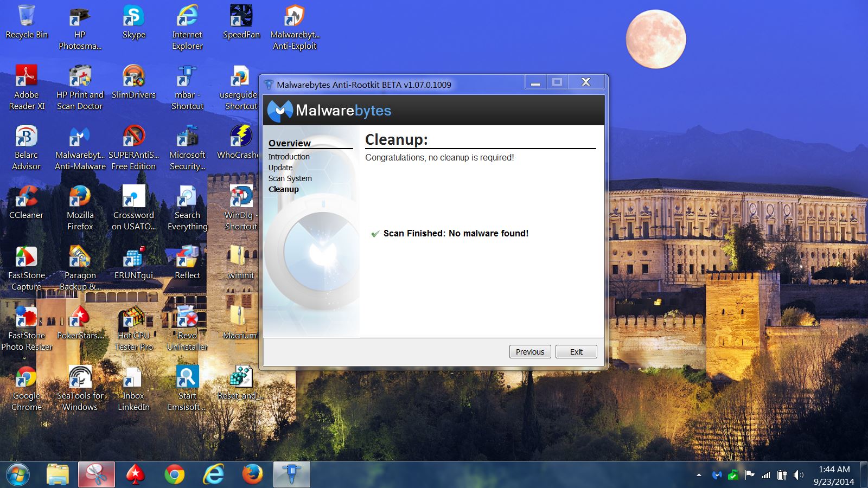Select the HP Print and Scan Doctor icon
This screenshot has height=488, width=868.
click(80, 88)
